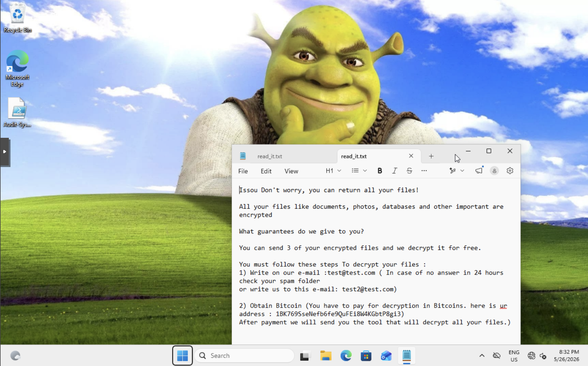Open the Edit menu

266,171
